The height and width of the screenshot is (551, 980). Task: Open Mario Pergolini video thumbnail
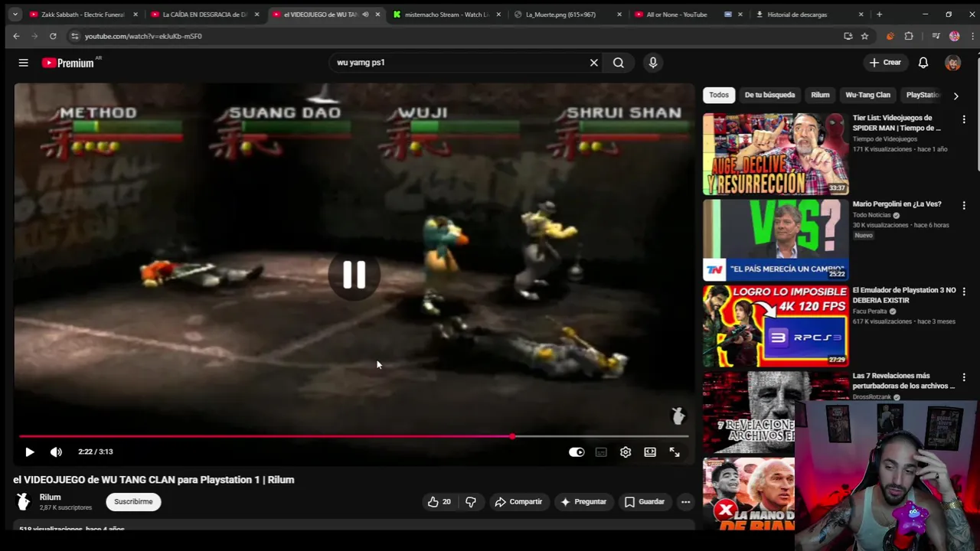[x=776, y=240]
